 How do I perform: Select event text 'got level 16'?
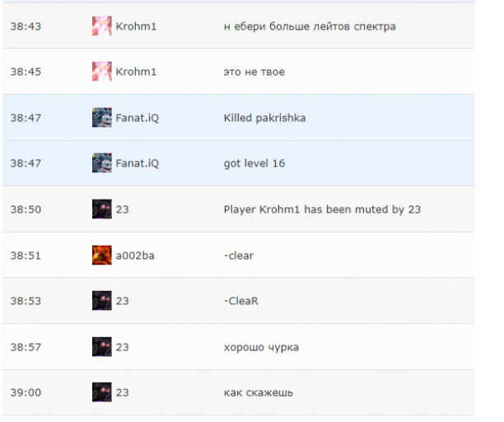(254, 163)
